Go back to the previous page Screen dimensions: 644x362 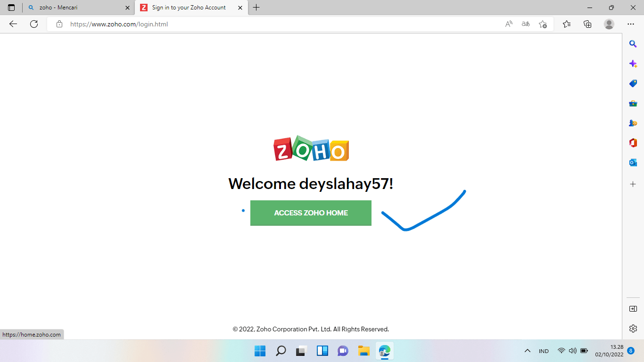coord(13,24)
